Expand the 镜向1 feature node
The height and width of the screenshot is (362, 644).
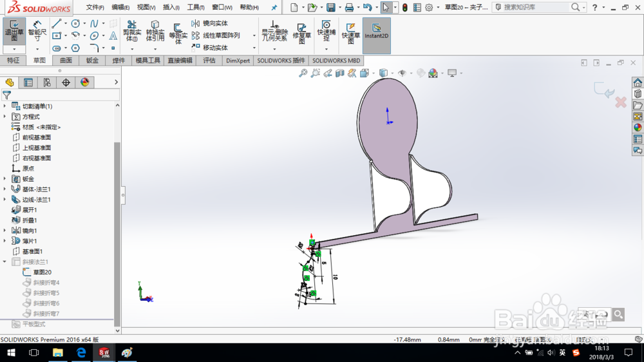tap(5, 231)
